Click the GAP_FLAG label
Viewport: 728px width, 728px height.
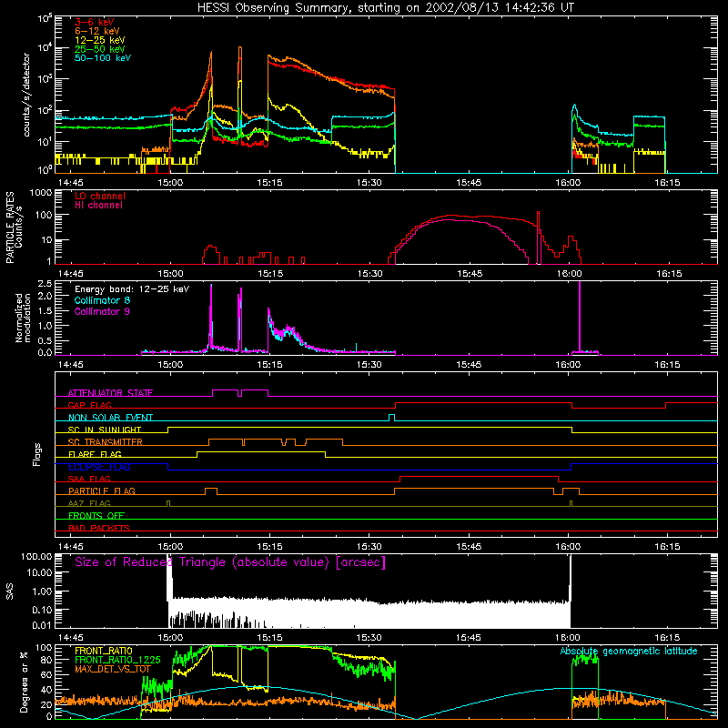[89, 405]
